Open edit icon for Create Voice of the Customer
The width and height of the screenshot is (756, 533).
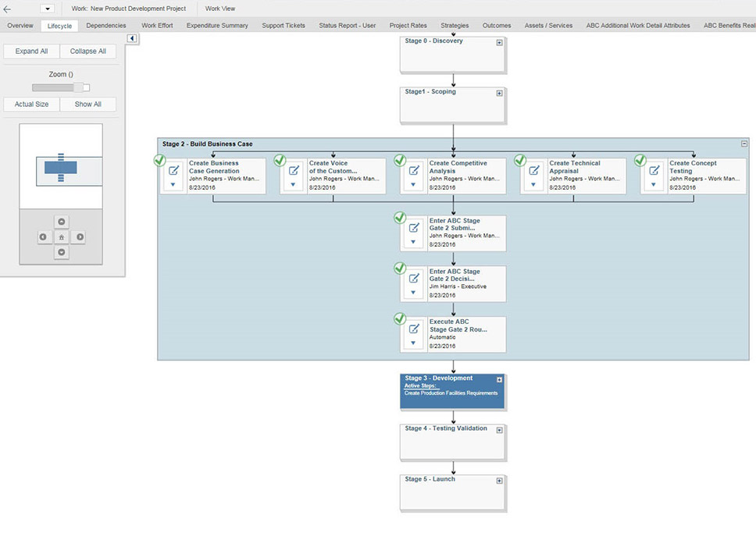coord(294,170)
